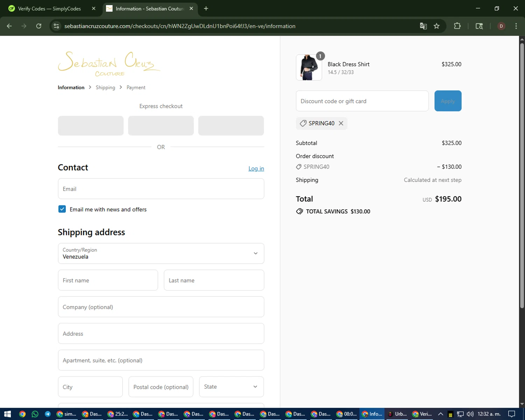Image resolution: width=525 pixels, height=420 pixels.
Task: Click the Apply discount button
Action: point(448,101)
